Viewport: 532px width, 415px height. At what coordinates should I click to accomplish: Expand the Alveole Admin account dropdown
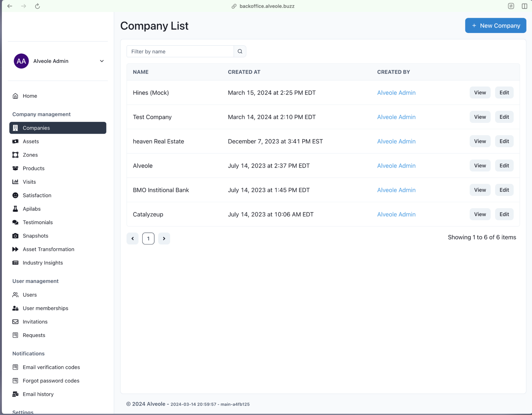coord(102,61)
